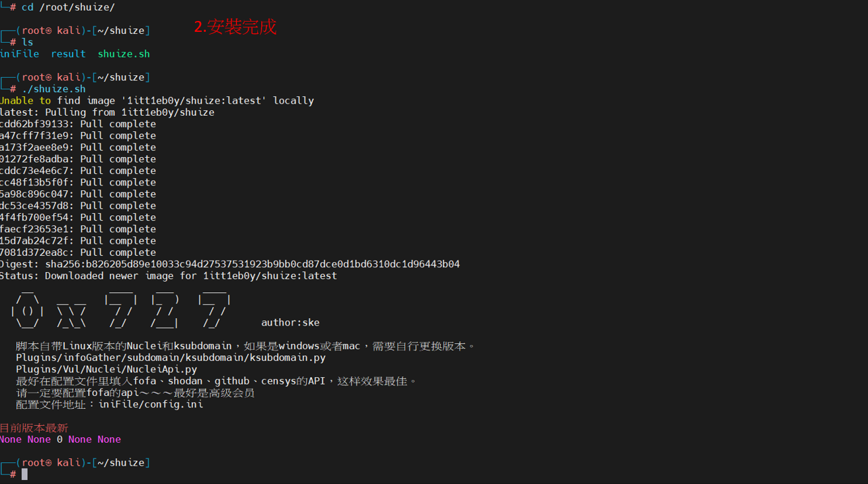
Task: Click the 'Digest: sha256' hash line
Action: (230, 264)
